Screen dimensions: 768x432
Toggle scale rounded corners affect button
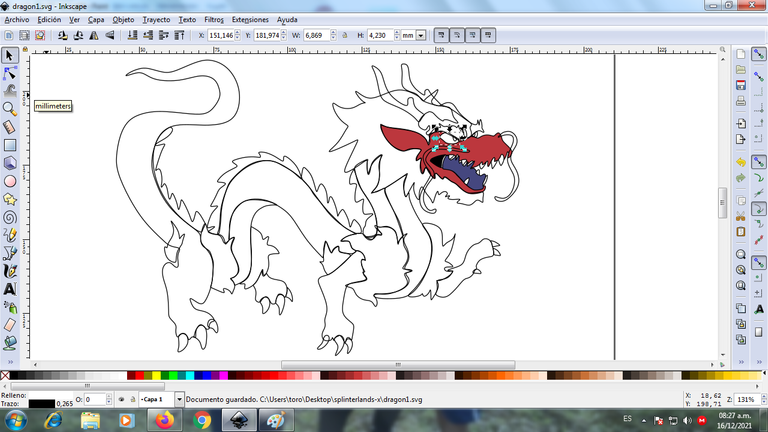(x=456, y=35)
